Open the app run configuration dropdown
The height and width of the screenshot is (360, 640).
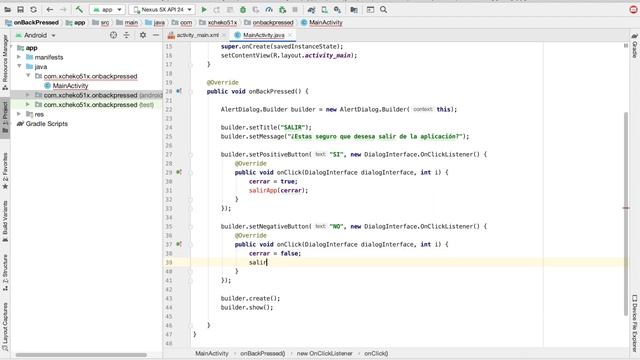pyautogui.click(x=107, y=9)
